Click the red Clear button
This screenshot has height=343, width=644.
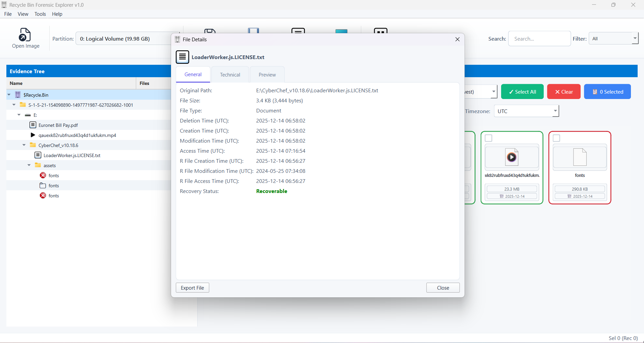(x=563, y=91)
